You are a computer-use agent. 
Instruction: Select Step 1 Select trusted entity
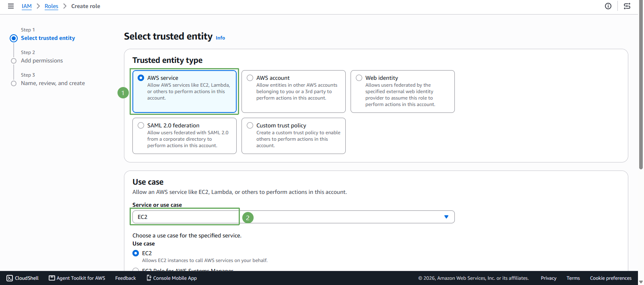[48, 38]
